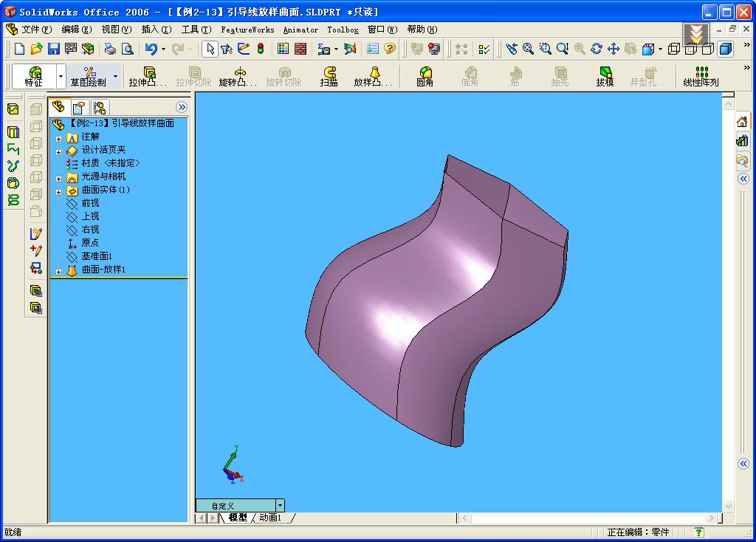Click the Zoom to Fit icon

click(528, 49)
